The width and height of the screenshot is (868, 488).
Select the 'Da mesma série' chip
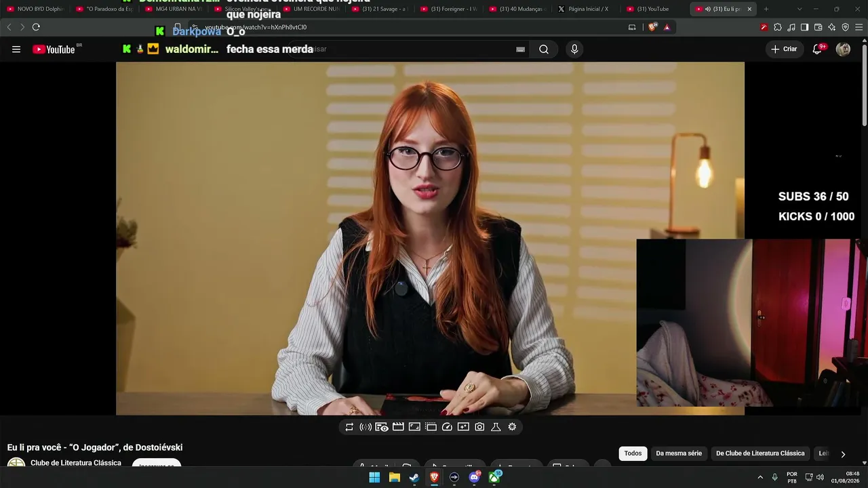679,453
